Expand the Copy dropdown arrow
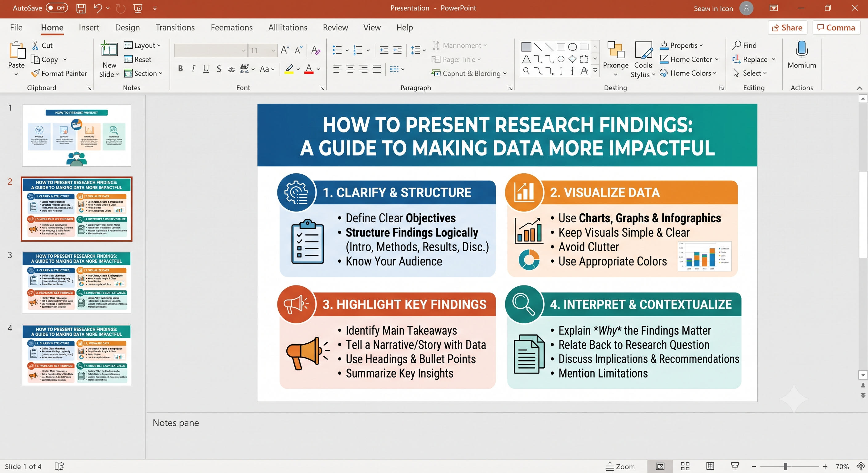This screenshot has width=868, height=473. point(65,59)
